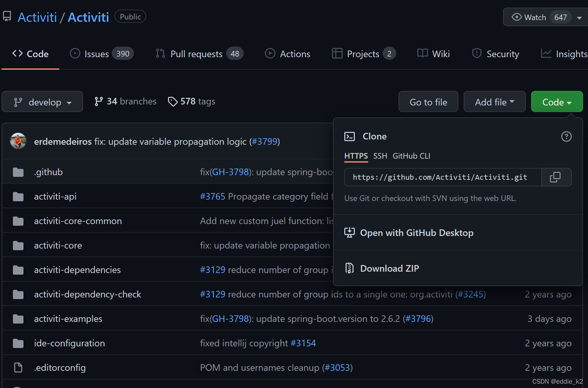This screenshot has height=388, width=588.
Task: Open the Projects tab
Action: [364, 54]
